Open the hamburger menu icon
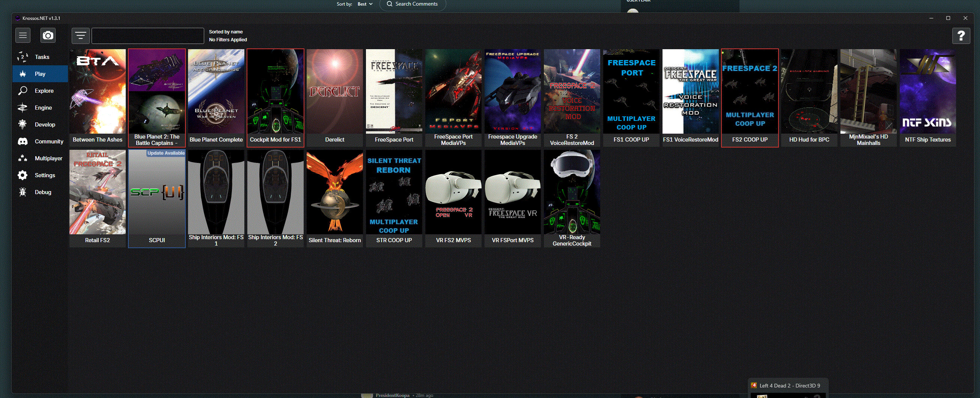 (x=23, y=35)
